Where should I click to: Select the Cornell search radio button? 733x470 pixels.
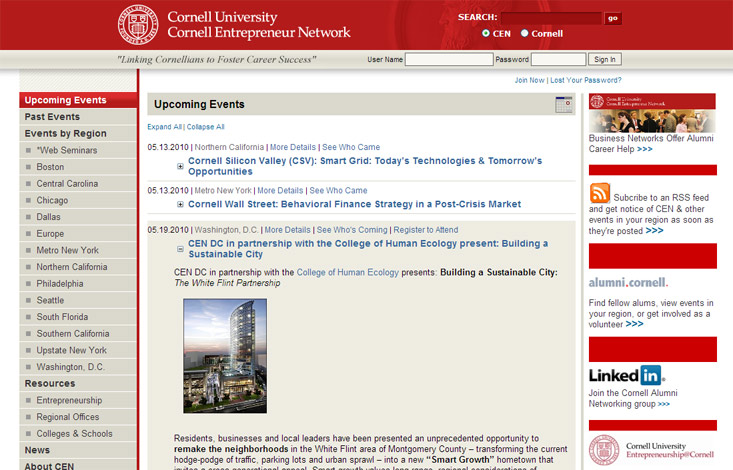pyautogui.click(x=525, y=33)
